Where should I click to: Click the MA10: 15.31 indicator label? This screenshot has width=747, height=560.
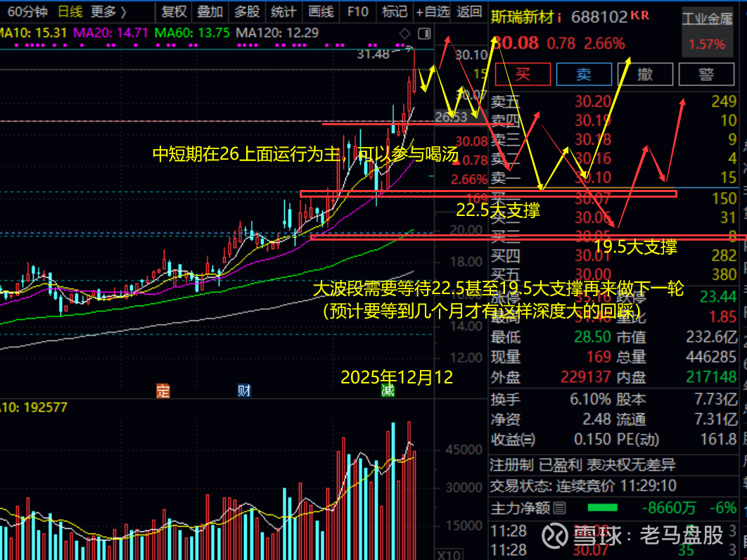pos(33,33)
